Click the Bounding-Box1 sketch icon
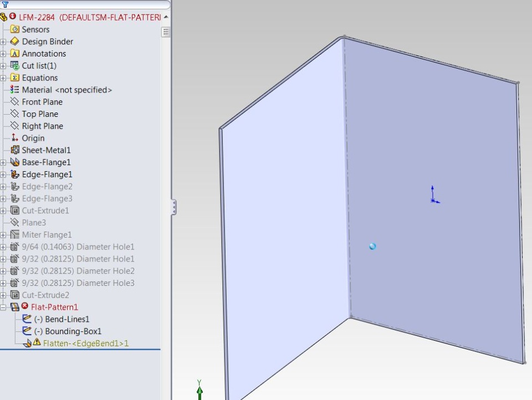532x400 pixels. (27, 331)
